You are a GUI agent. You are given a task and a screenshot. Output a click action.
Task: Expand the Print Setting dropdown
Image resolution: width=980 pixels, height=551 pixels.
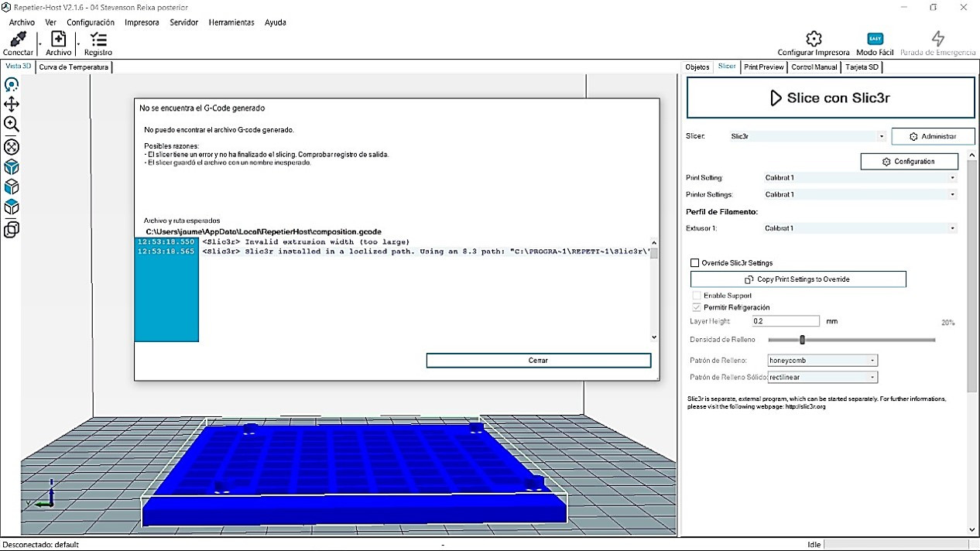[x=860, y=178]
